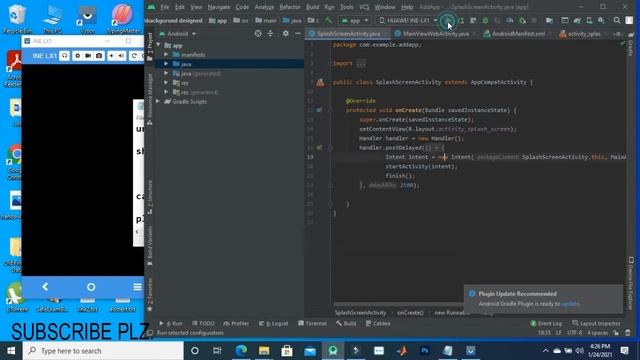The width and height of the screenshot is (640, 360).
Task: Open Photoshop from the Windows taskbar
Action: tap(425, 351)
